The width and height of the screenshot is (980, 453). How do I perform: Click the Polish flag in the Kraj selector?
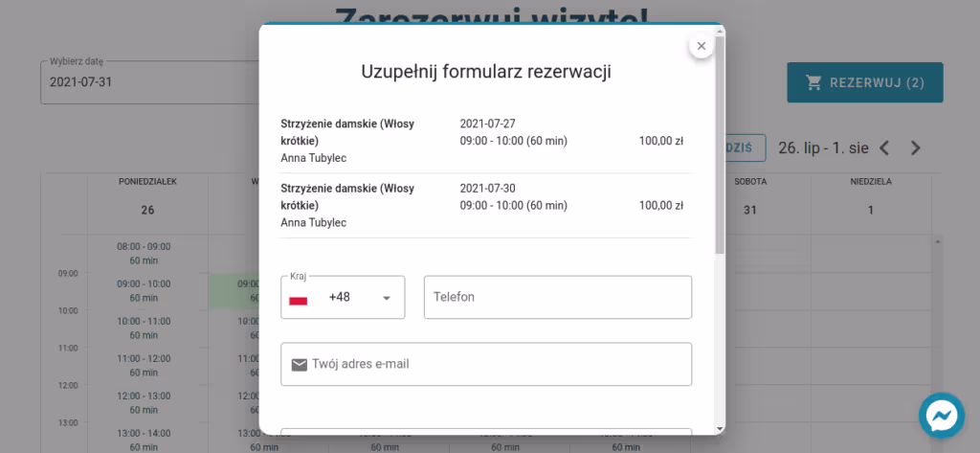(x=299, y=299)
